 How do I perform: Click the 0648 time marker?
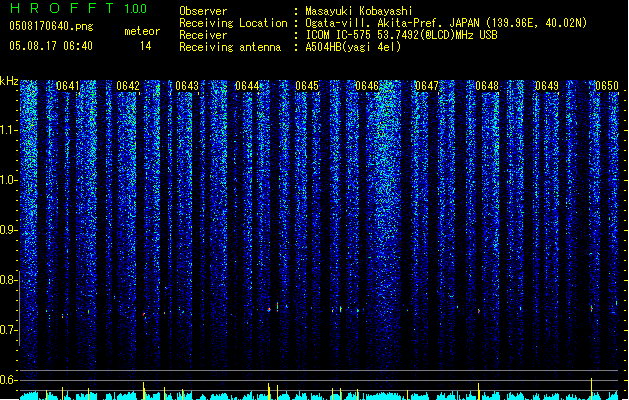pos(487,86)
